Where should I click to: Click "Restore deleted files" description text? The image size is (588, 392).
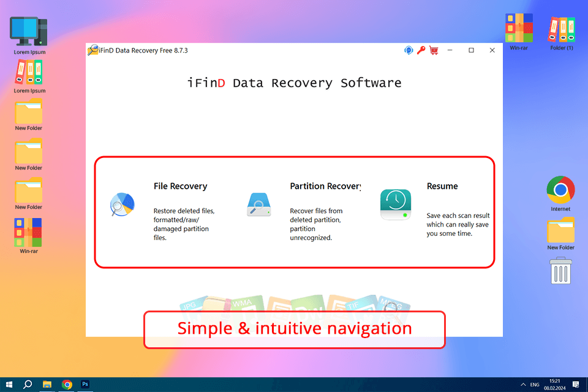coord(184,224)
